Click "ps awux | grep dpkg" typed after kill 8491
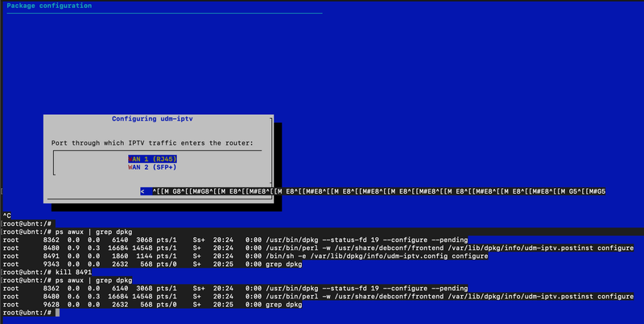 click(94, 281)
